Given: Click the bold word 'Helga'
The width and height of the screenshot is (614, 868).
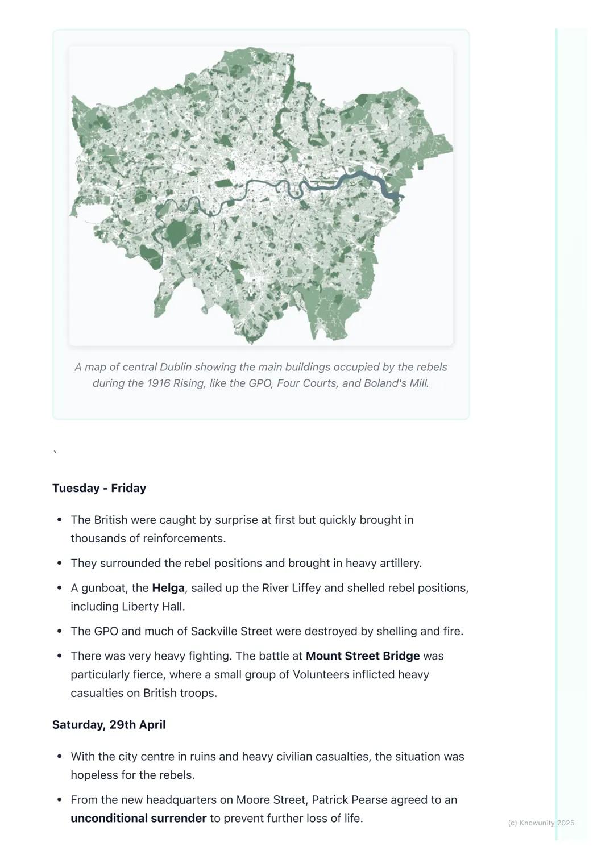Looking at the screenshot, I should (x=168, y=588).
